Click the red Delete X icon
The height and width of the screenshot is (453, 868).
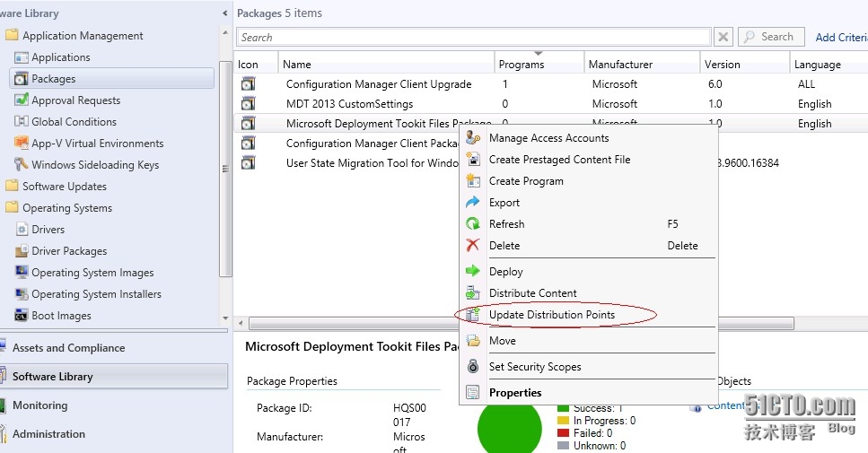(473, 245)
